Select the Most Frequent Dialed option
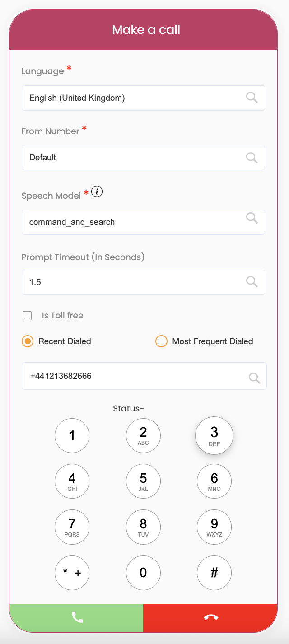This screenshot has width=289, height=644. coord(161,341)
